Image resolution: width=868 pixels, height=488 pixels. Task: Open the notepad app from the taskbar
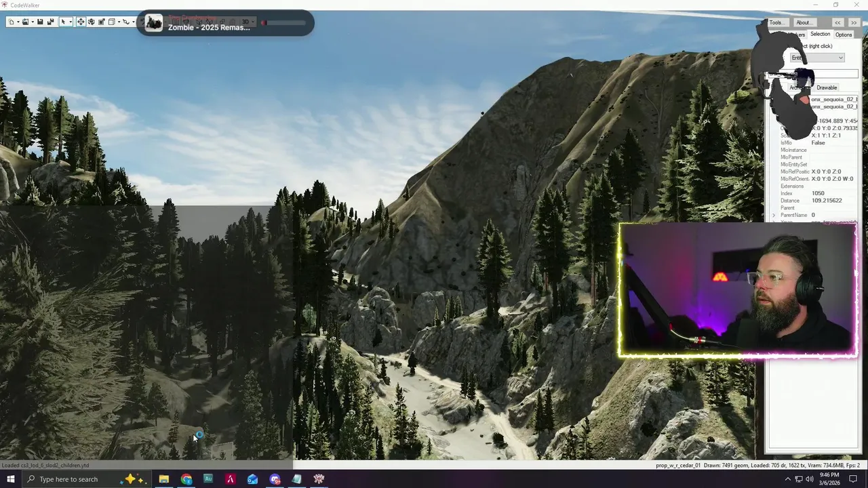point(296,479)
